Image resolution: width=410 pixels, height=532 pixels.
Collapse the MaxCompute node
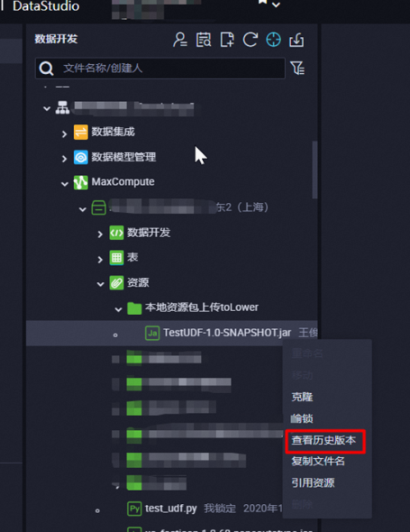pyautogui.click(x=65, y=184)
